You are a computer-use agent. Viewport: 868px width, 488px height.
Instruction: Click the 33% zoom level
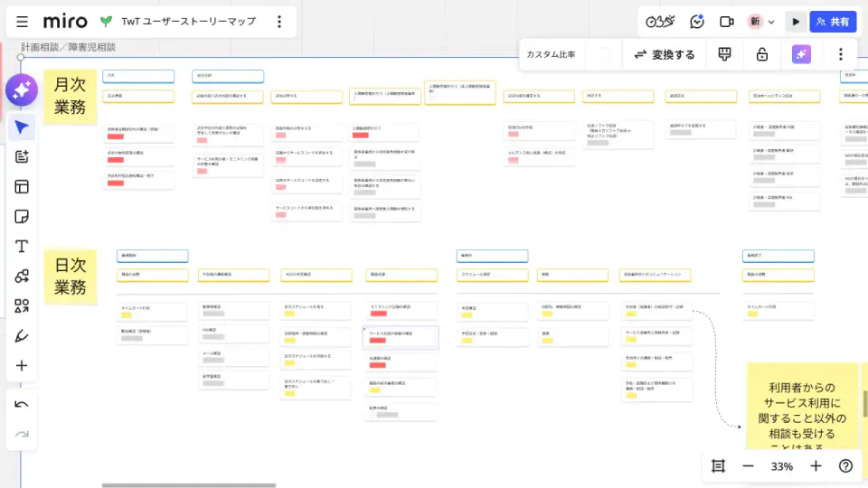[x=781, y=466]
